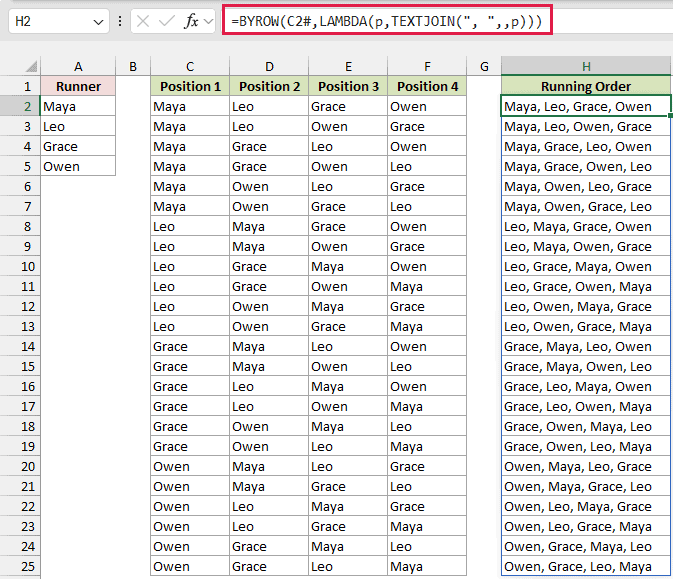Screen dimensions: 673x579
Task: Select row 2 header
Action: (20, 106)
